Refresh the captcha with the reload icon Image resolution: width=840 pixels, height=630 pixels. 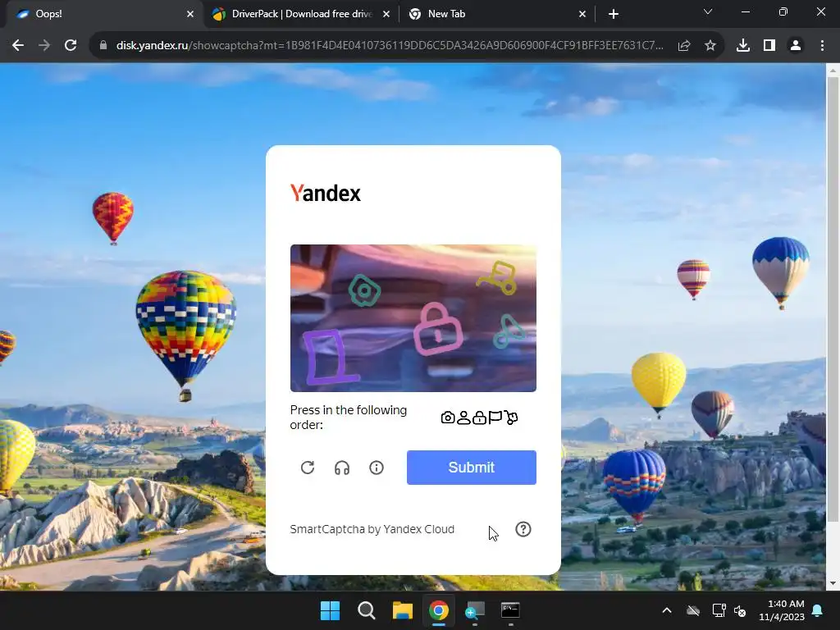(x=308, y=468)
